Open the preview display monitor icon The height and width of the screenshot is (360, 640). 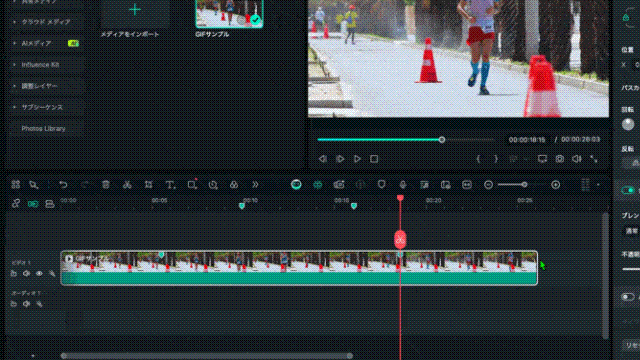click(x=542, y=159)
